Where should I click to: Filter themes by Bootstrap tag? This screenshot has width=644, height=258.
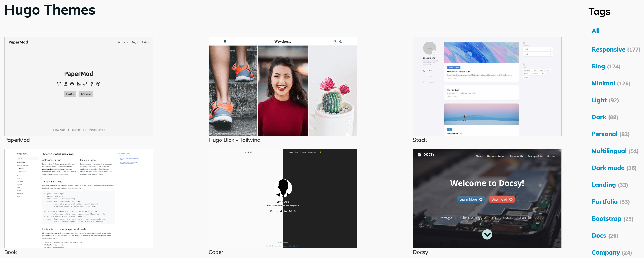[612, 219]
